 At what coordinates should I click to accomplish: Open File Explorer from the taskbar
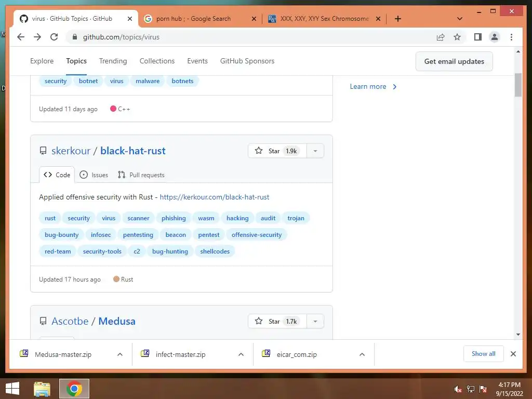click(42, 389)
